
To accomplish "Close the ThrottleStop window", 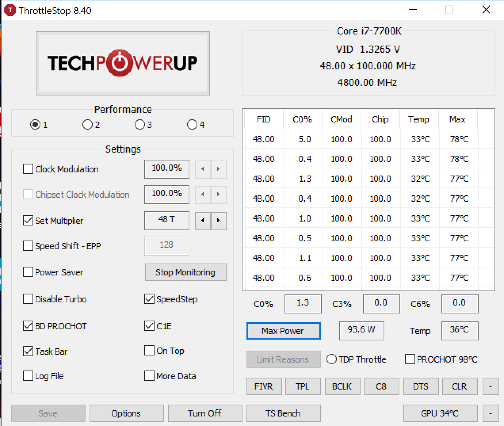I will click(486, 10).
